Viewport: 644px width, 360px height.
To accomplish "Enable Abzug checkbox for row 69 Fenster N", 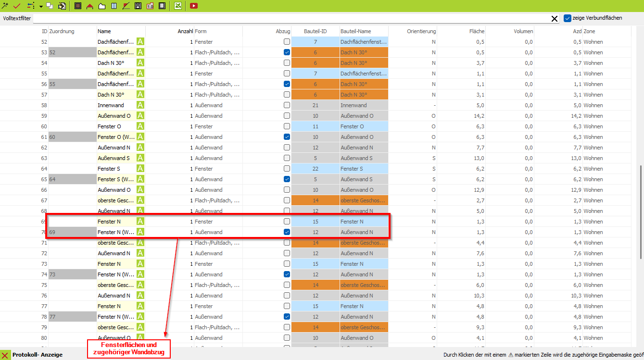I will [x=287, y=222].
